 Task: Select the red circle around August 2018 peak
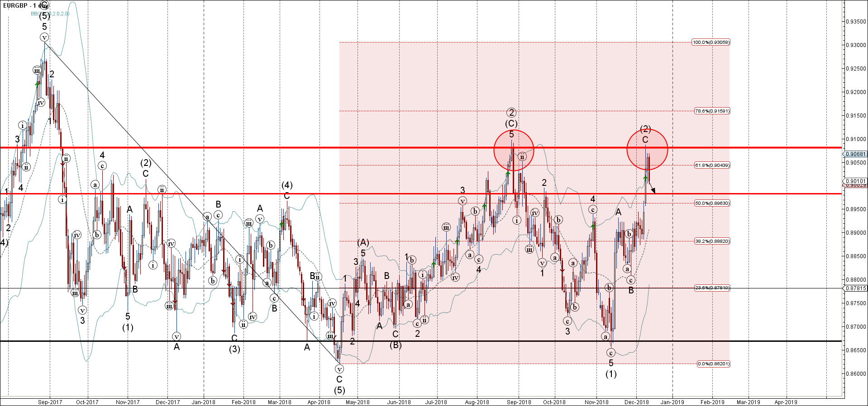tap(514, 150)
